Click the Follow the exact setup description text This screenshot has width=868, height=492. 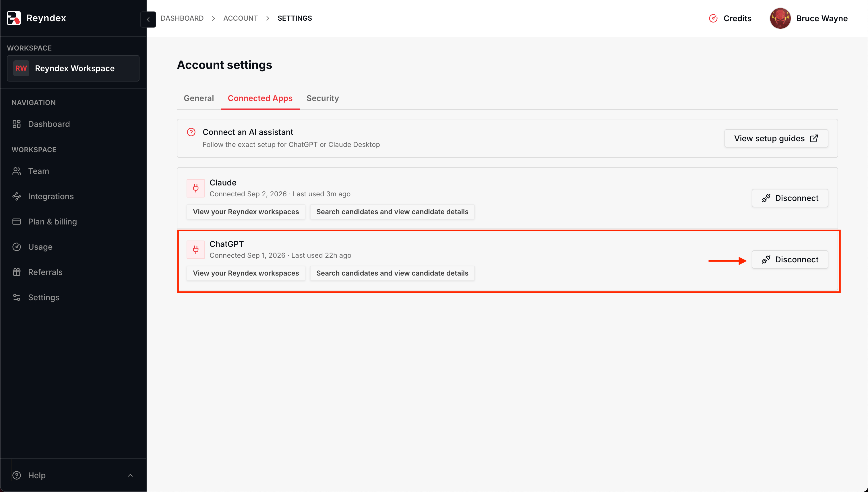pos(291,145)
